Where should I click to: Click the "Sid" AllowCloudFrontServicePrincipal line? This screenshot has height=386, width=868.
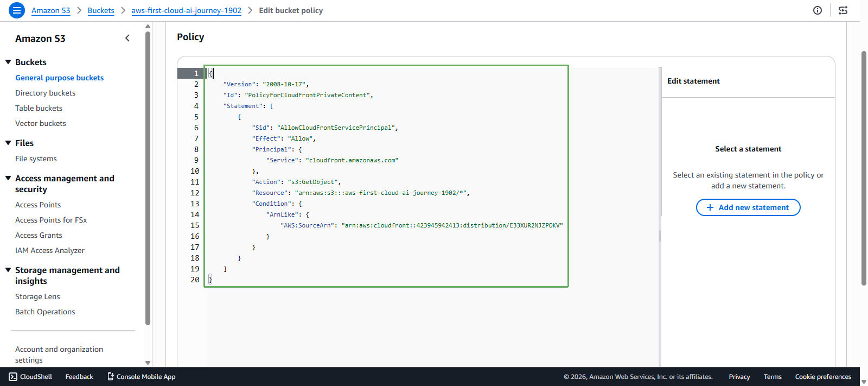(325, 128)
